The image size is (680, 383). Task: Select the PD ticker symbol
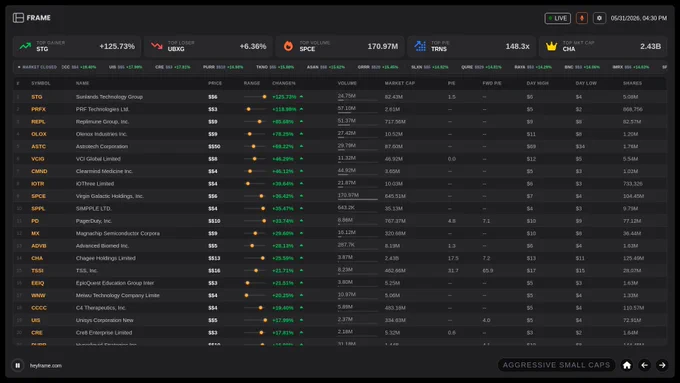tap(35, 221)
